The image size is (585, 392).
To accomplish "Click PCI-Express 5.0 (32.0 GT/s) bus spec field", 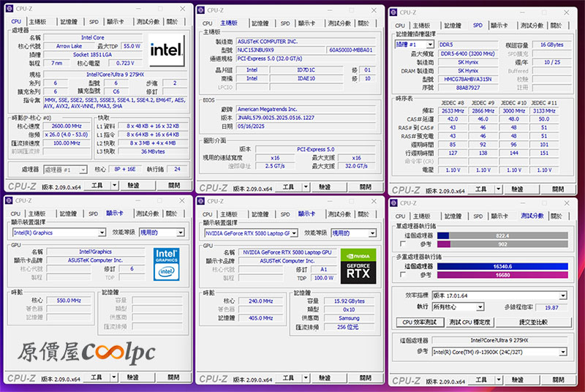I will (306, 59).
